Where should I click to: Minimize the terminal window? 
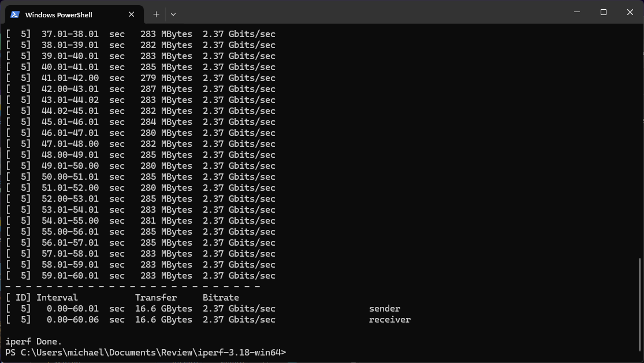[576, 12]
